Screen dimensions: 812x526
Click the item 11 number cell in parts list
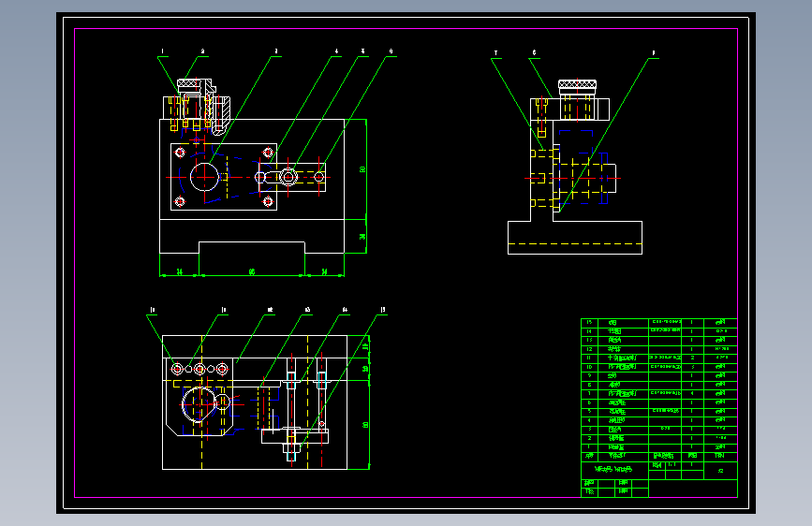(x=589, y=358)
